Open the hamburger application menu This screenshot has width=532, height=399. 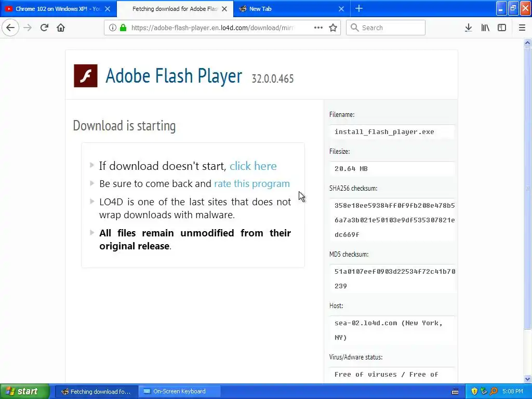click(522, 28)
